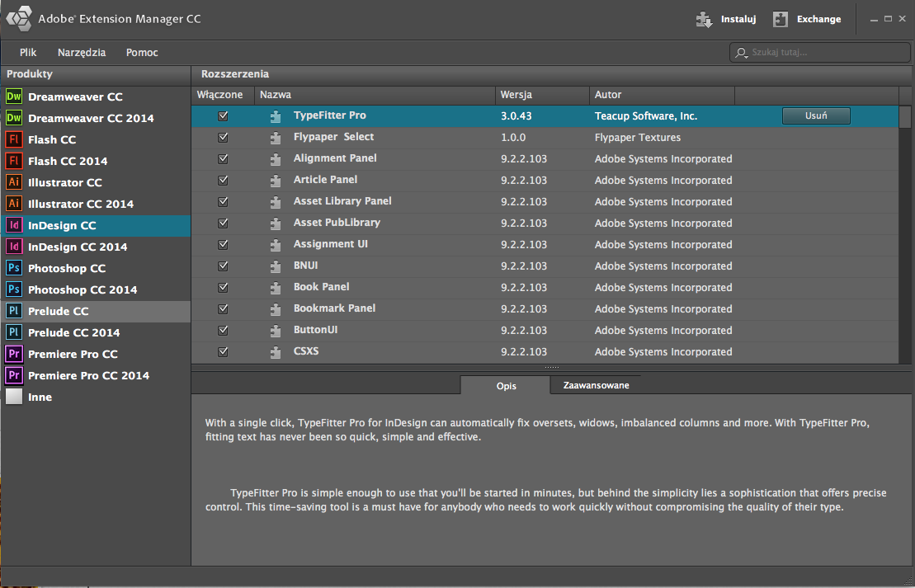Open the Pomoc menu
Image resolution: width=915 pixels, height=588 pixels.
click(142, 53)
